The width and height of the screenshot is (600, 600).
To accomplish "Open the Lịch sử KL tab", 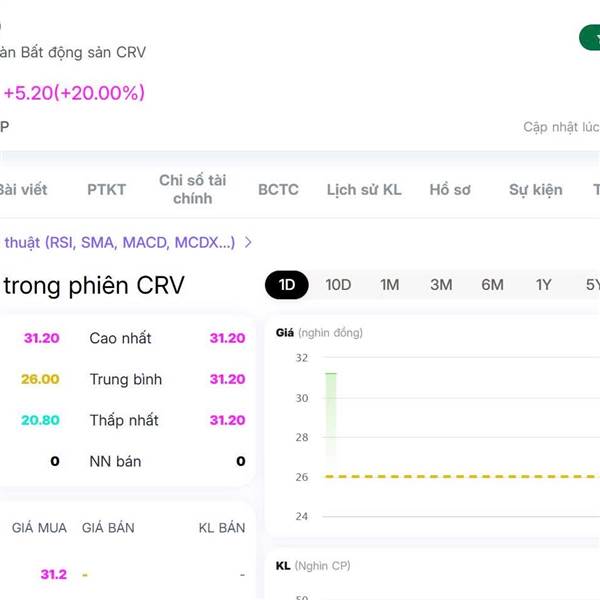I will click(x=364, y=189).
